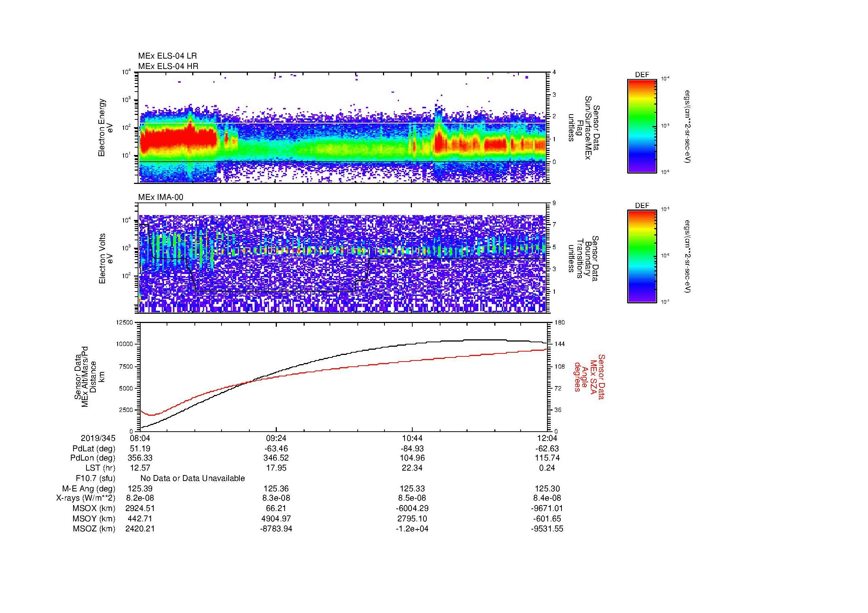Click the '12:04' time tick label
Viewport: 868px width, 613px height.
547,438
